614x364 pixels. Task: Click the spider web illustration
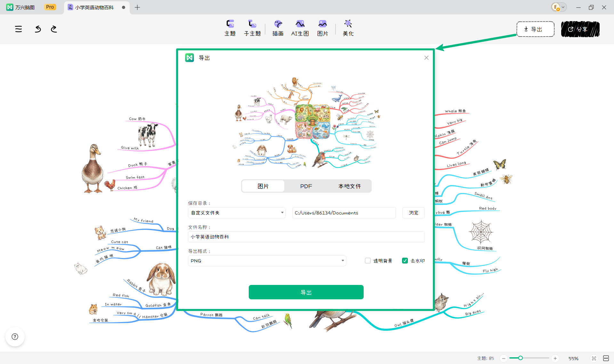tap(481, 232)
